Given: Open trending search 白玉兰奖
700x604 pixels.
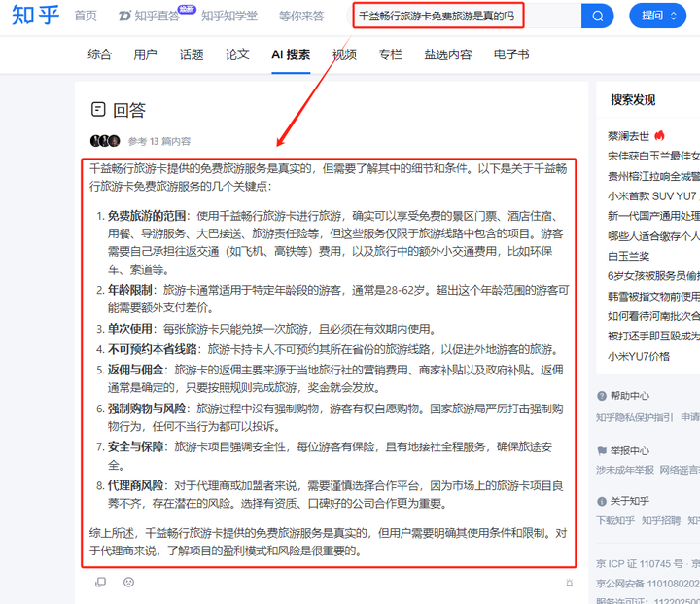Looking at the screenshot, I should coord(629,257).
